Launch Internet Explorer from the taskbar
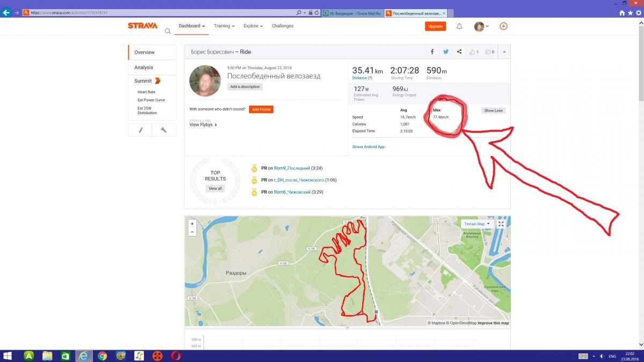 click(x=83, y=356)
